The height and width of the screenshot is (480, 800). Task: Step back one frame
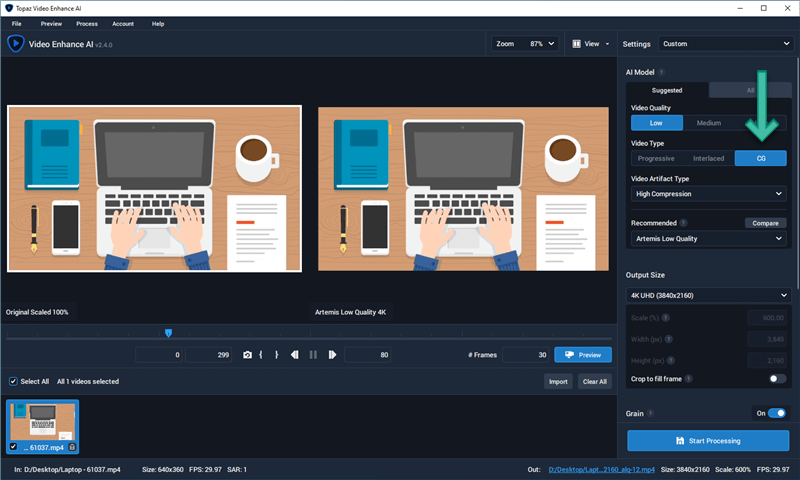pyautogui.click(x=294, y=355)
